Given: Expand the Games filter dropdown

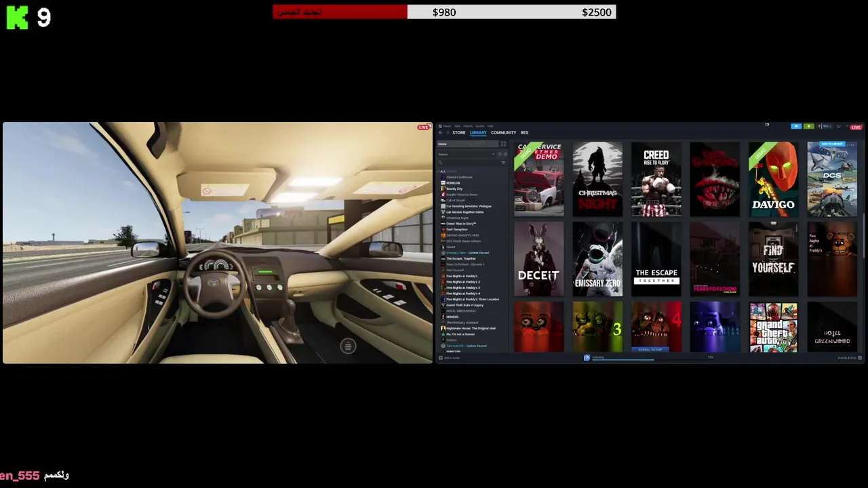Looking at the screenshot, I should click(467, 155).
